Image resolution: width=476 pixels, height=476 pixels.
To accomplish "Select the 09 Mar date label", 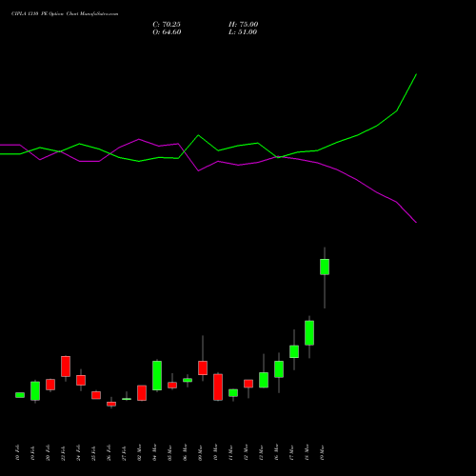I will 200,453.
